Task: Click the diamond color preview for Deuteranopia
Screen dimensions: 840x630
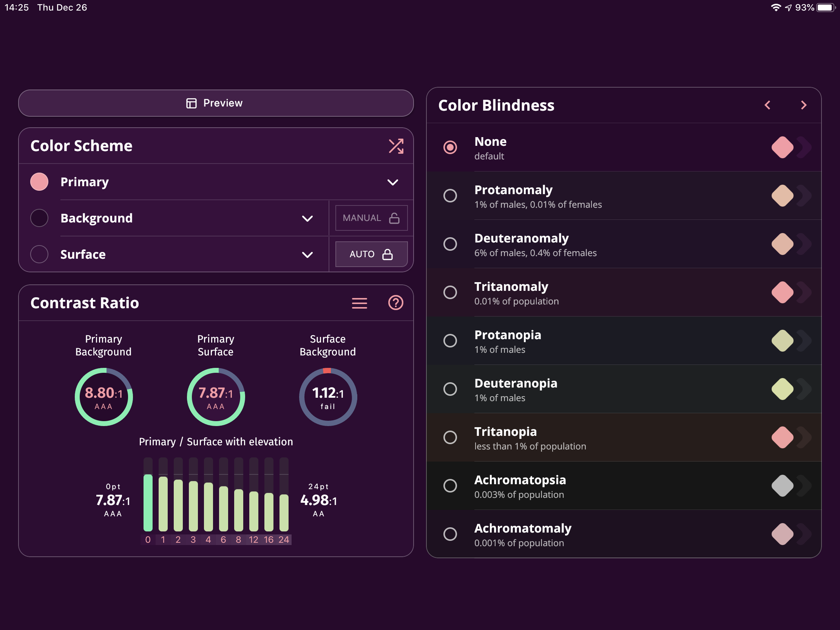Action: [782, 389]
